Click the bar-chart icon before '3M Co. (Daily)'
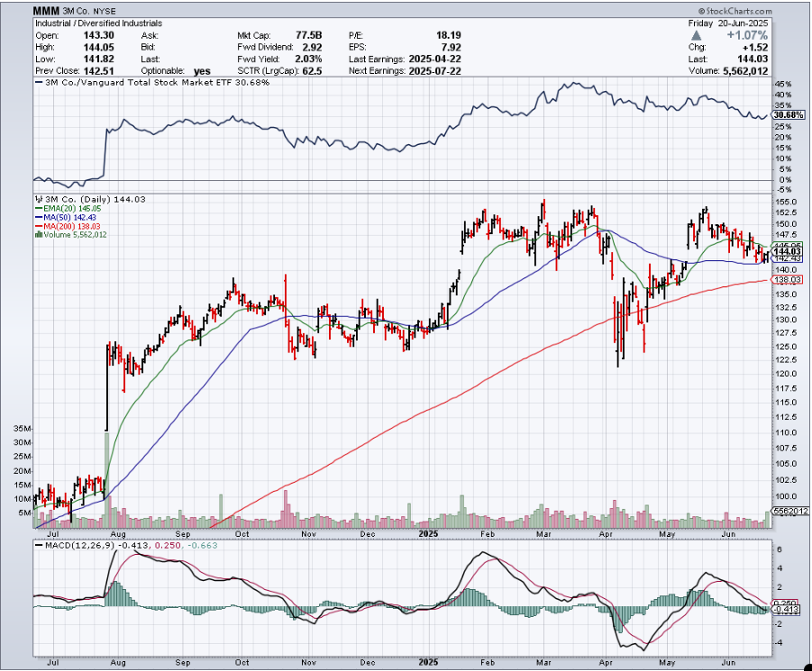Screen dimensions: 812x671 click(x=39, y=199)
